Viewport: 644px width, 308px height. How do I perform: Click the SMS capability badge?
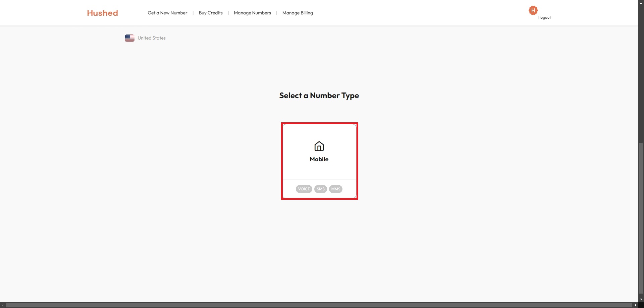point(321,189)
